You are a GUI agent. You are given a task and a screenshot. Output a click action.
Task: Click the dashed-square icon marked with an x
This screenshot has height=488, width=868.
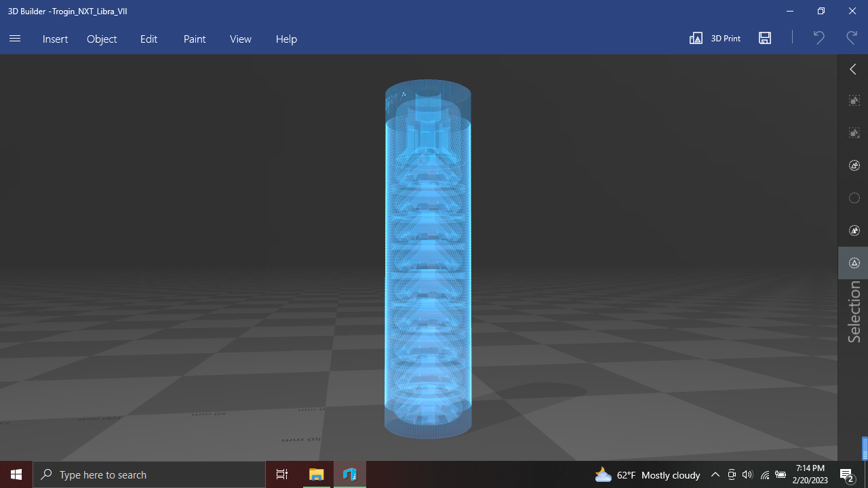pyautogui.click(x=854, y=133)
